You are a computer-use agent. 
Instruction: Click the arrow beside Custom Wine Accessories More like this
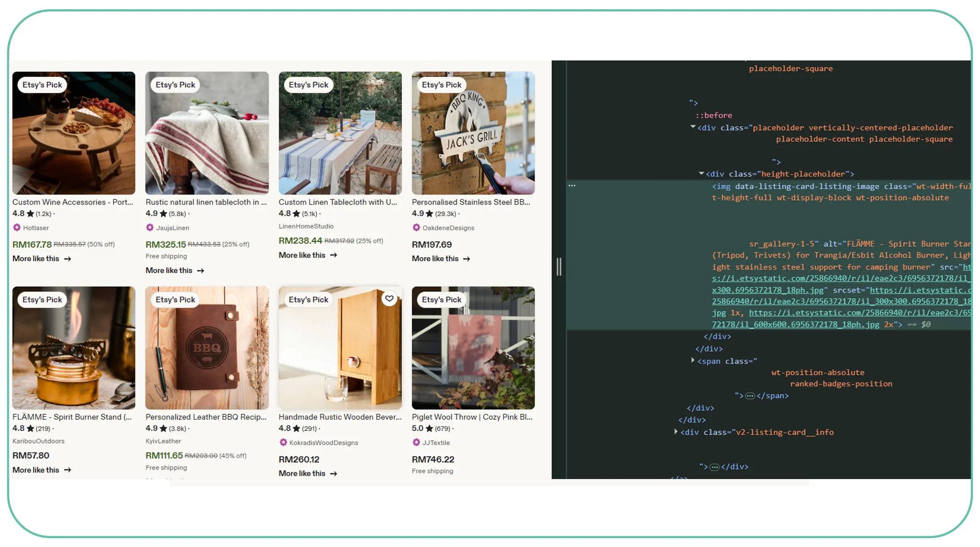[x=67, y=259]
